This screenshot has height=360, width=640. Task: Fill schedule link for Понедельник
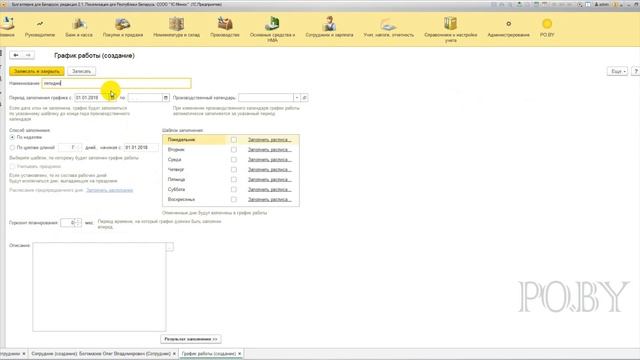pos(270,140)
